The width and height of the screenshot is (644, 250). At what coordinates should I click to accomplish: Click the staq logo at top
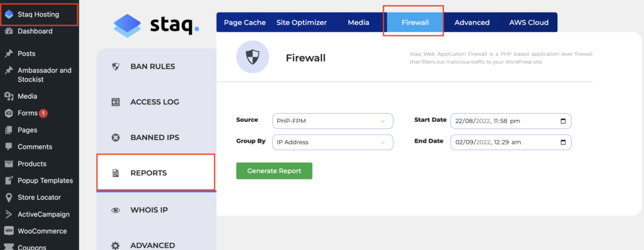click(156, 26)
